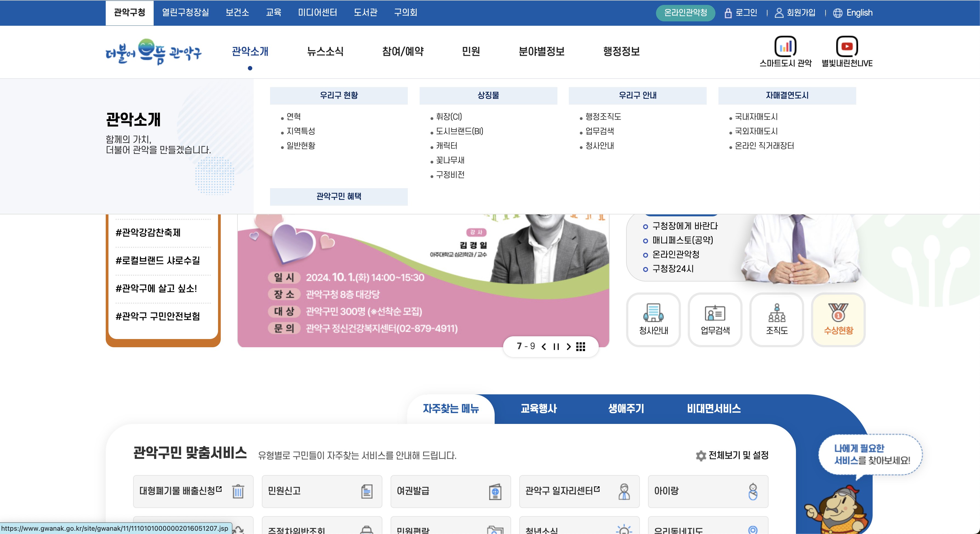Open 별빛내린천LIVE YouTube icon
The width and height of the screenshot is (980, 534).
point(846,46)
